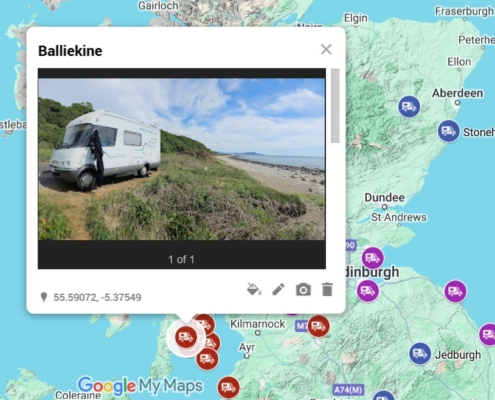Select the blue campervan marker near Aberdeen
Screen dimensions: 495x400
point(409,107)
